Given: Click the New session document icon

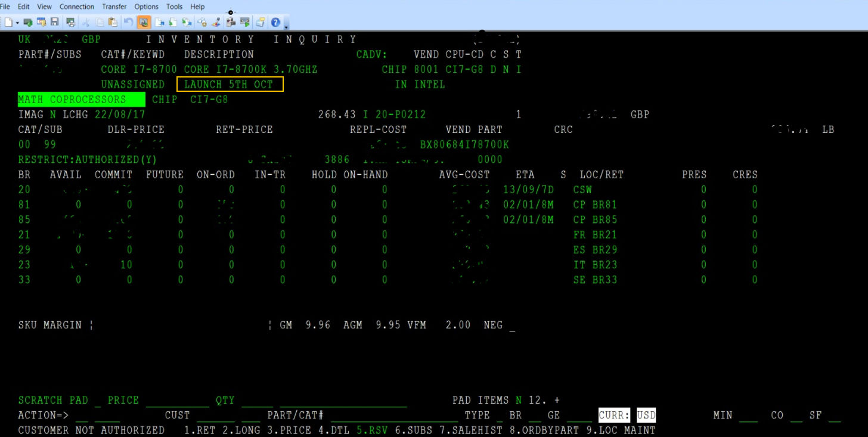Looking at the screenshot, I should point(8,22).
